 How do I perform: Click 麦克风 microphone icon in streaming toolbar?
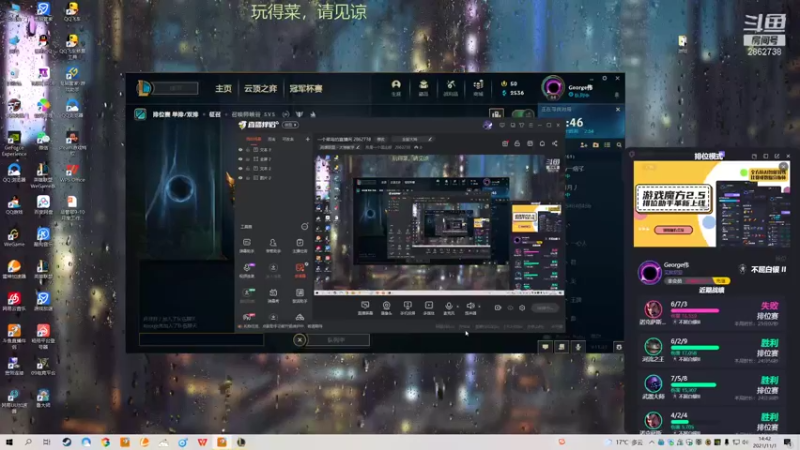[448, 307]
